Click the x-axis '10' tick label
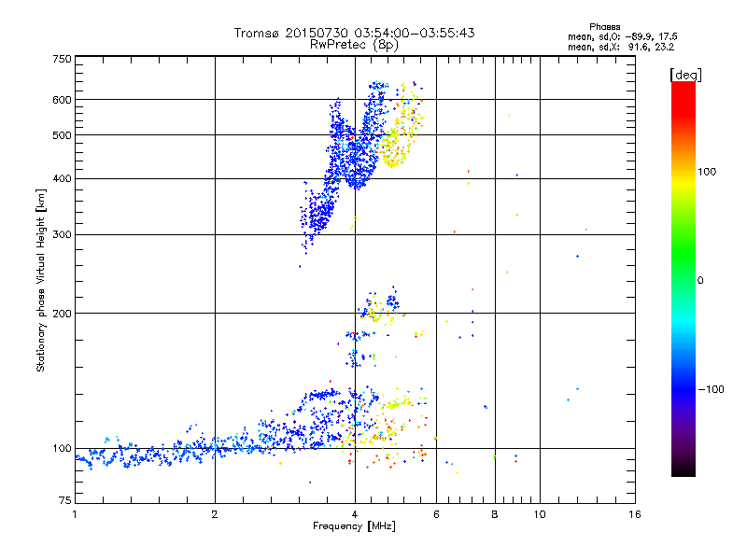Image resolution: width=747 pixels, height=560 pixels. pyautogui.click(x=540, y=514)
